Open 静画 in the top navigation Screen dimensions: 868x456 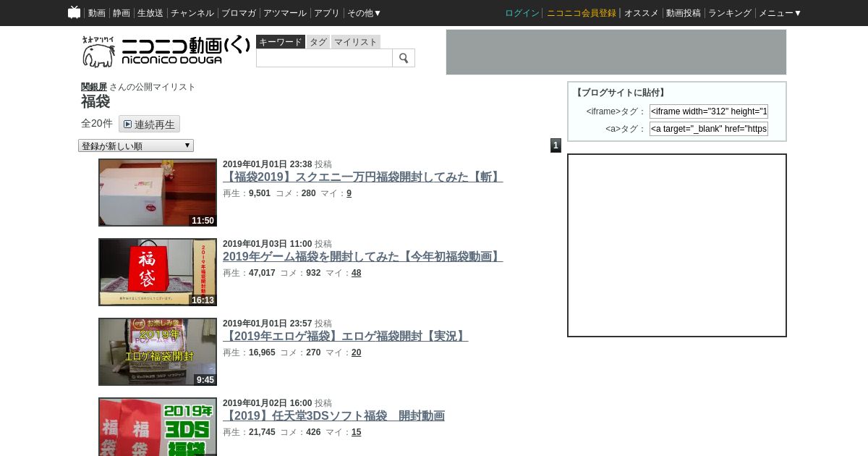click(x=122, y=13)
